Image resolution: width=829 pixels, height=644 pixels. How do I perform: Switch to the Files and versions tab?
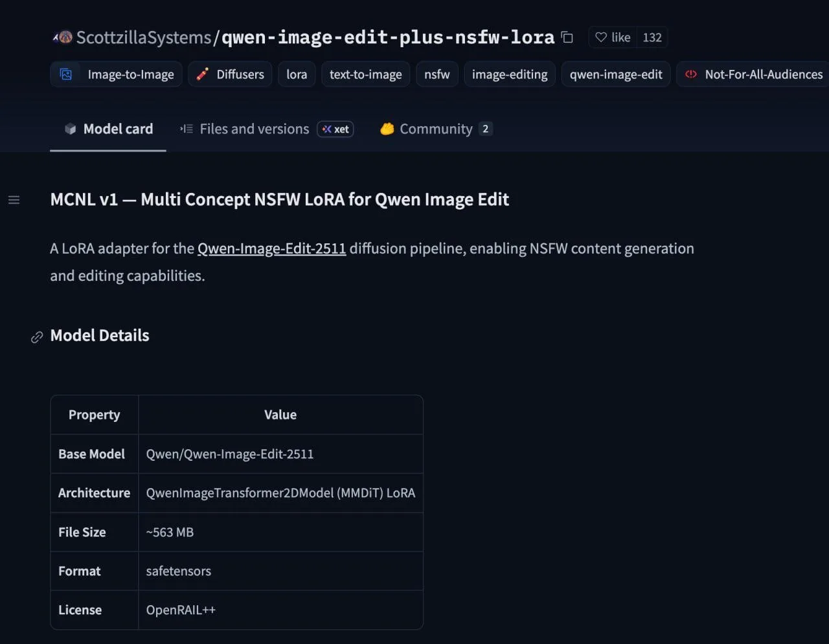tap(267, 129)
